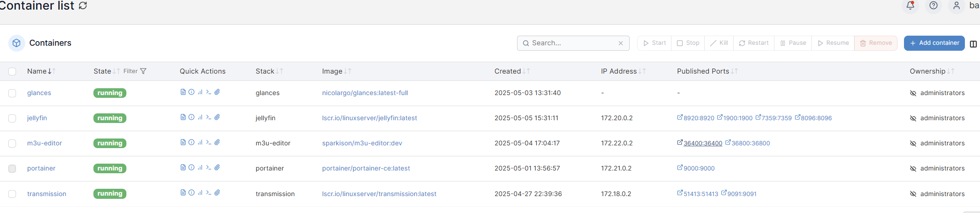Open exec console icon for transmission container
The height and width of the screenshot is (213, 980).
[208, 192]
